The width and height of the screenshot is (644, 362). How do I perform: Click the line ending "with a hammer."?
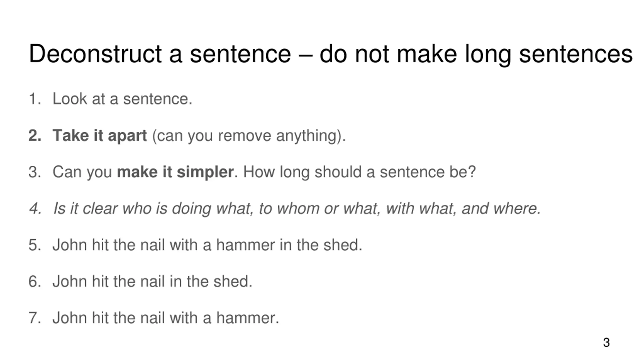166,318
